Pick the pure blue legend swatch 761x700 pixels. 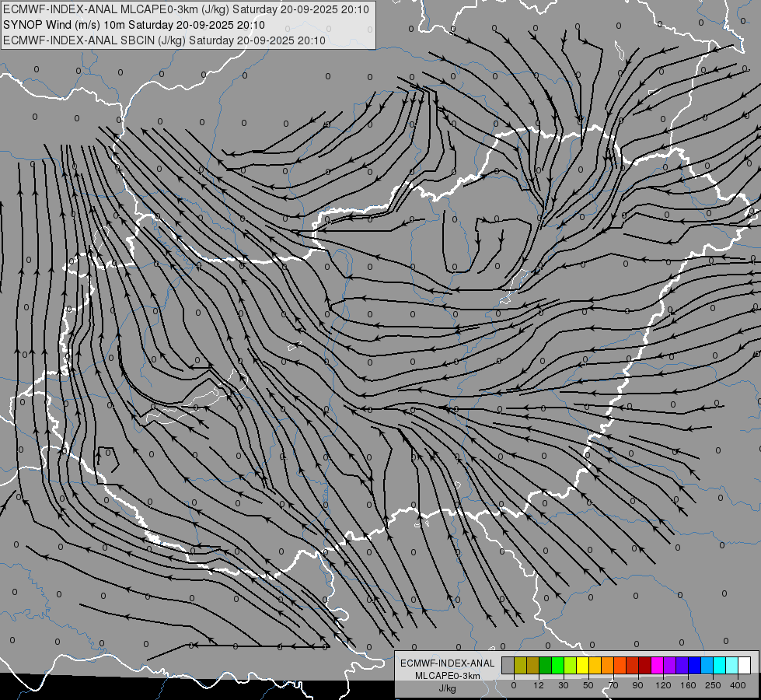click(695, 665)
